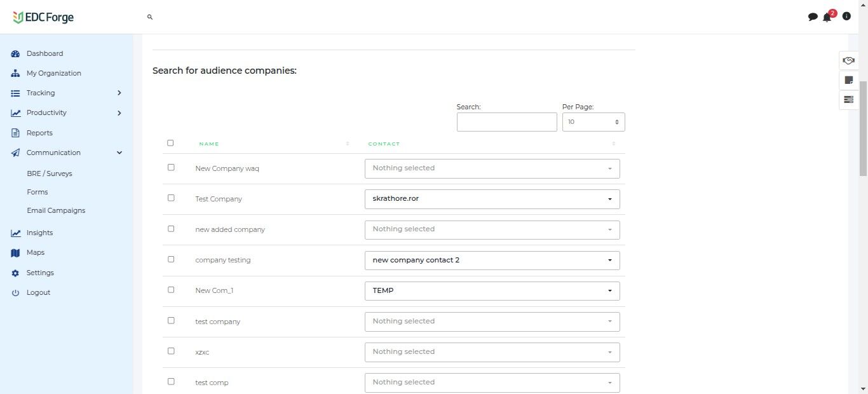Check the box for Test Company
The height and width of the screenshot is (394, 868).
171,198
